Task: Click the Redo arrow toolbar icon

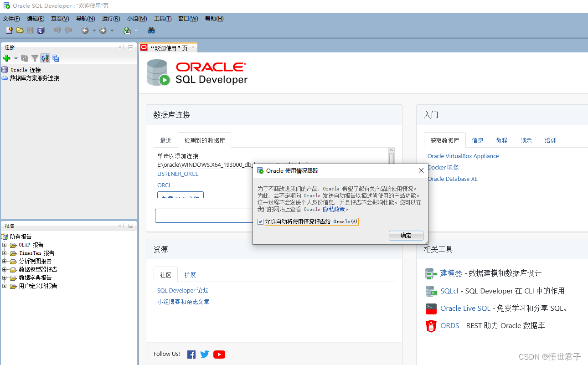Action: 68,30
